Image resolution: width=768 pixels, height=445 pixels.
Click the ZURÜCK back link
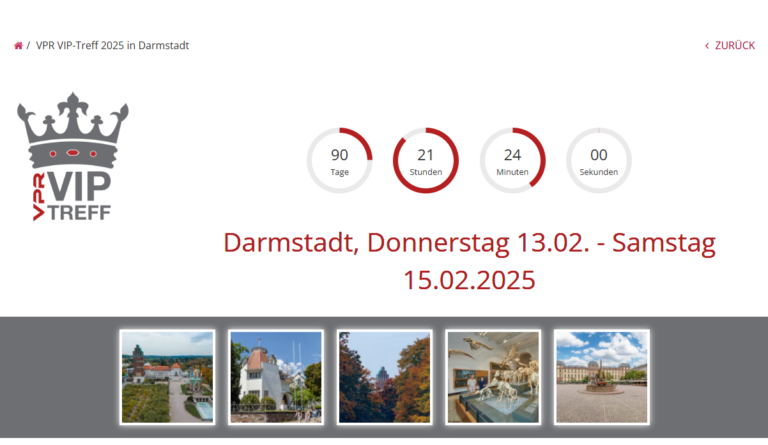[x=730, y=46]
